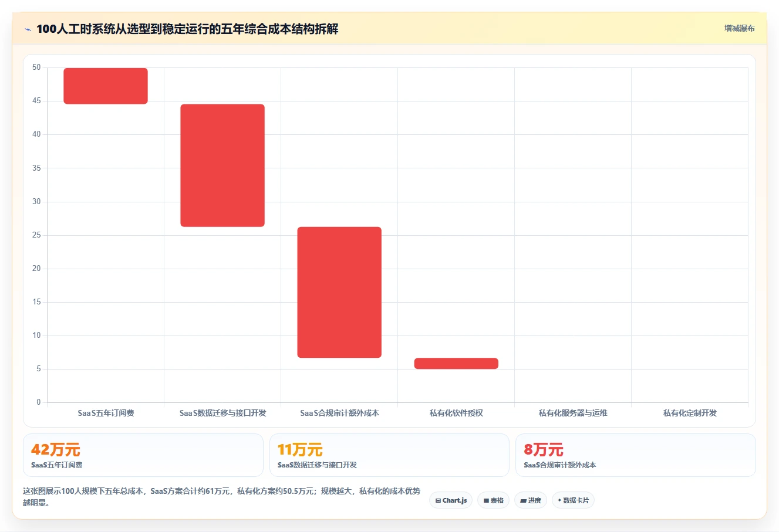Click the SaaS五年订阅费 caption under 42万元

(x=57, y=465)
